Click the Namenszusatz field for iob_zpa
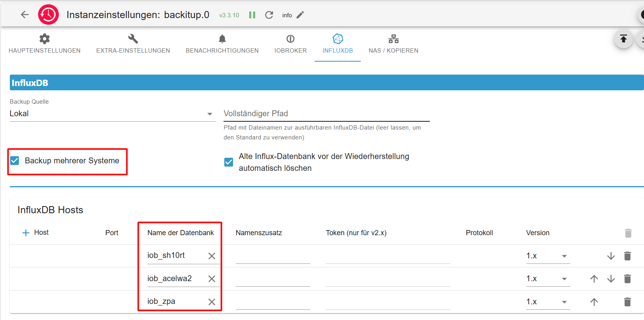The image size is (644, 320). tap(273, 302)
